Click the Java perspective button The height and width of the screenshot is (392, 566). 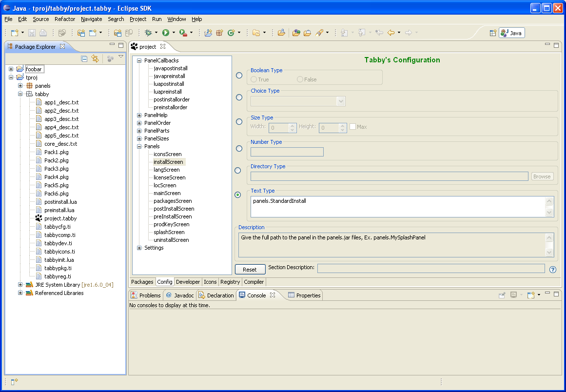pos(512,33)
